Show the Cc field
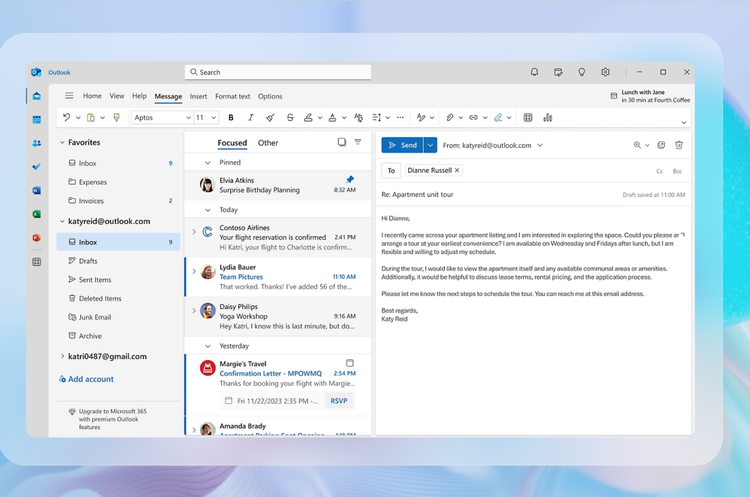The width and height of the screenshot is (750, 497). [x=660, y=171]
